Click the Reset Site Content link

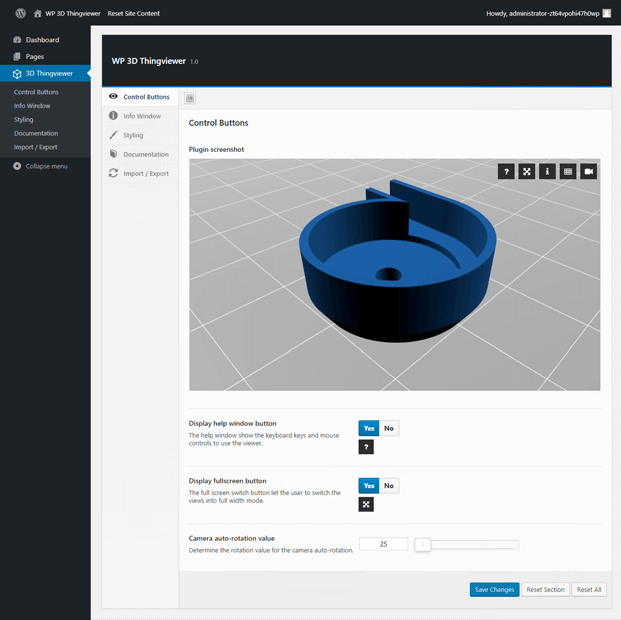click(133, 13)
